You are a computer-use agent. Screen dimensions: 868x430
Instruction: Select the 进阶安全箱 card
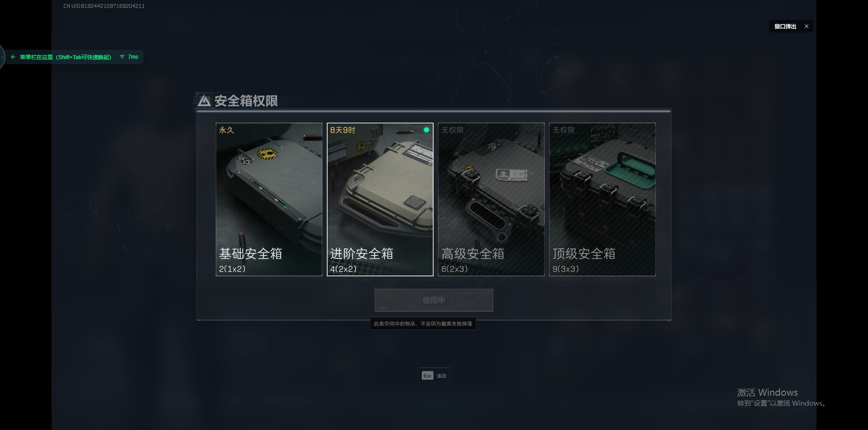tap(380, 199)
